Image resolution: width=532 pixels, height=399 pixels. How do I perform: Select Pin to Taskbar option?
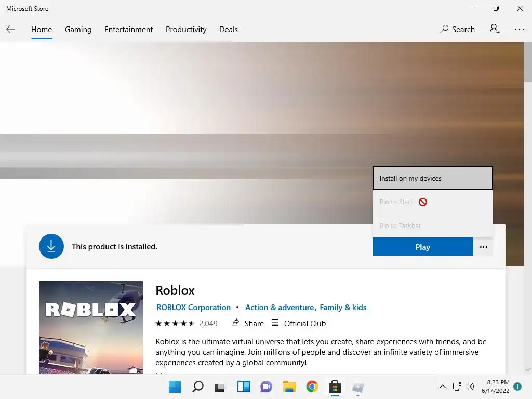pyautogui.click(x=433, y=225)
